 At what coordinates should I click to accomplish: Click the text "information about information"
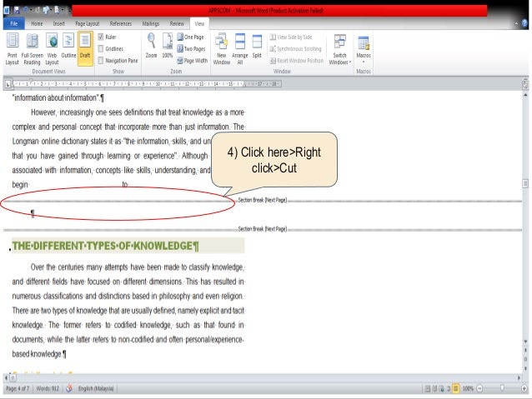56,98
